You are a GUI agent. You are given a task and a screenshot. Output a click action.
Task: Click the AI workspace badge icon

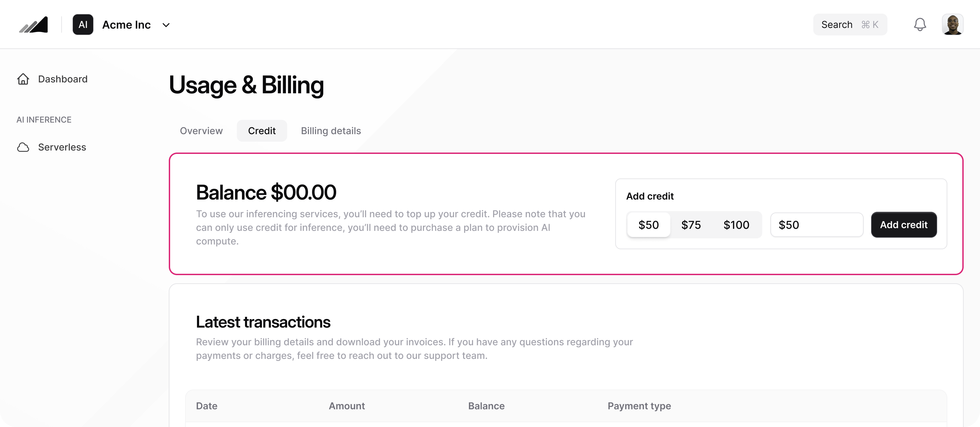(x=83, y=25)
